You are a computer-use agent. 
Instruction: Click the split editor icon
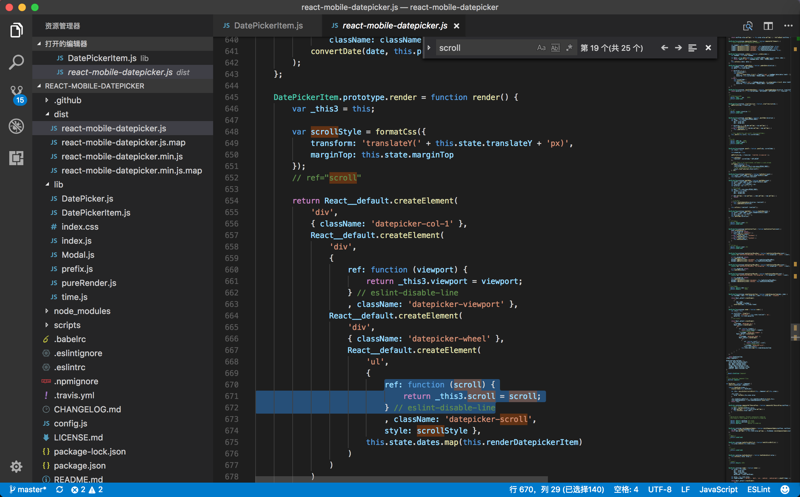768,26
